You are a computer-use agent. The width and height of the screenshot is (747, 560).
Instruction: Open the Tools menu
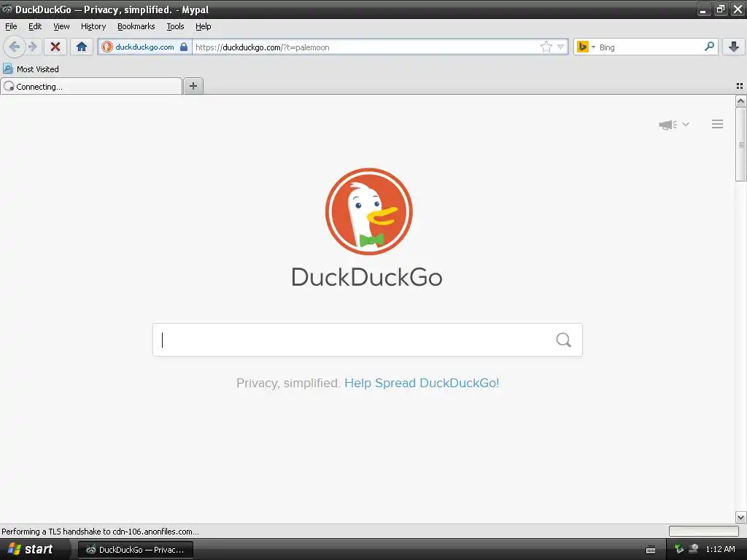(175, 26)
